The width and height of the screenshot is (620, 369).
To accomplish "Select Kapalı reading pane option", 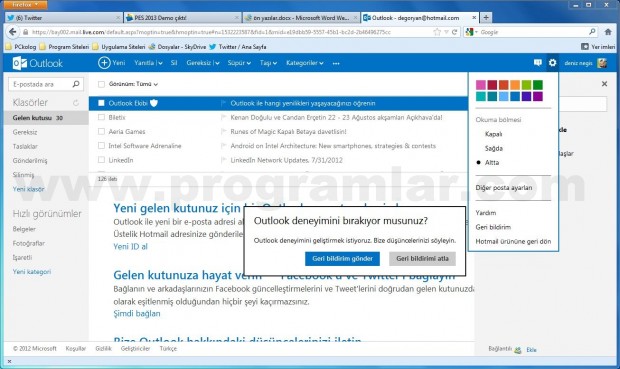I will tap(493, 134).
